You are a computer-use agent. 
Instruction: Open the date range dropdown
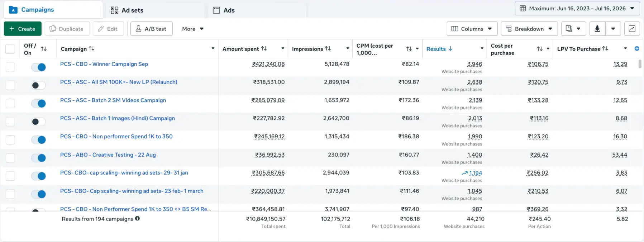click(x=577, y=8)
